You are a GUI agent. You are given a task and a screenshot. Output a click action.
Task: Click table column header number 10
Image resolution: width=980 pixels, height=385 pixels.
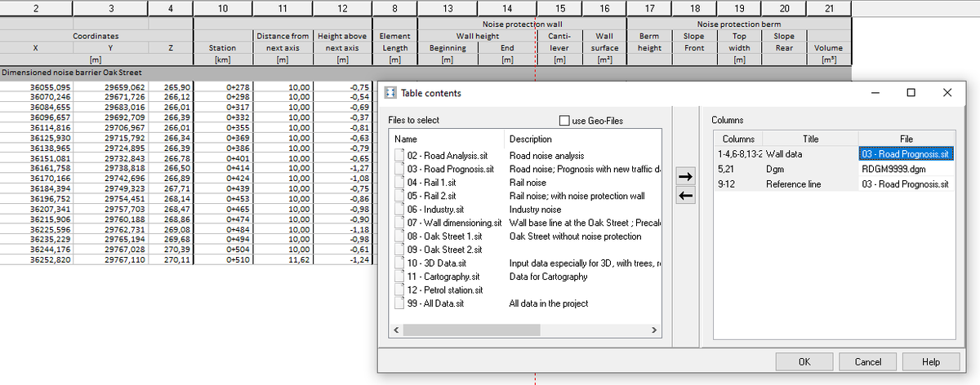[x=223, y=7]
